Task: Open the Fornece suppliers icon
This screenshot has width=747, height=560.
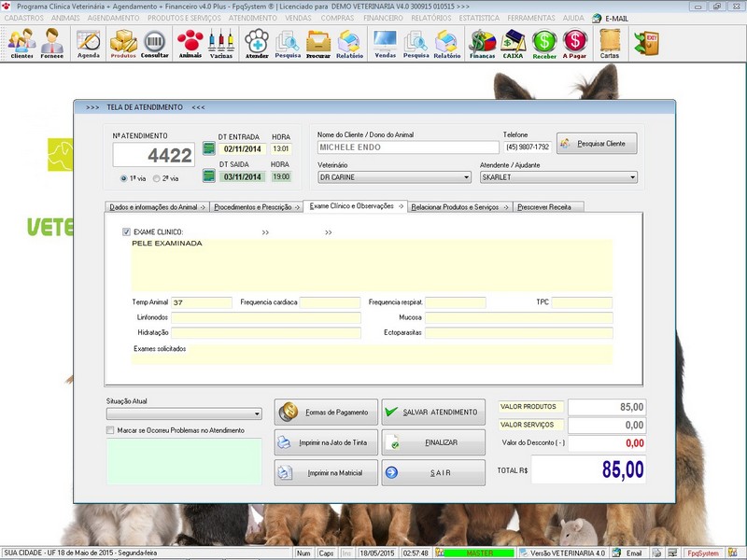Action: tap(52, 43)
